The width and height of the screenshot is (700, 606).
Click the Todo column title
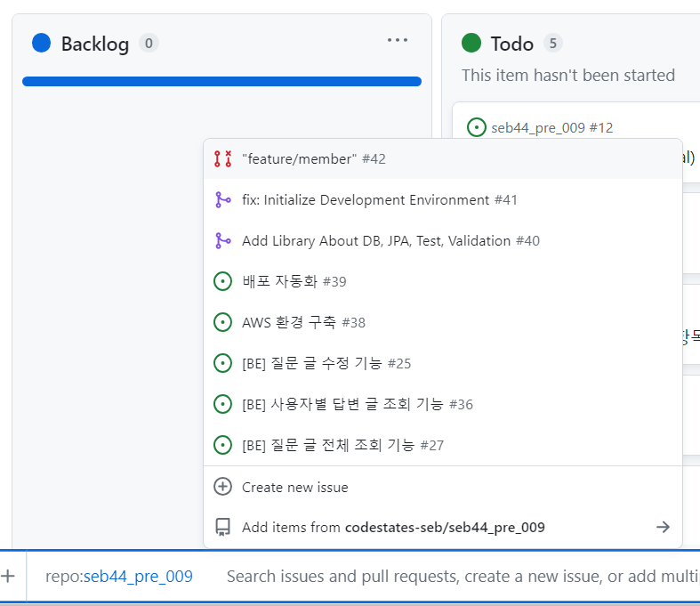point(512,44)
